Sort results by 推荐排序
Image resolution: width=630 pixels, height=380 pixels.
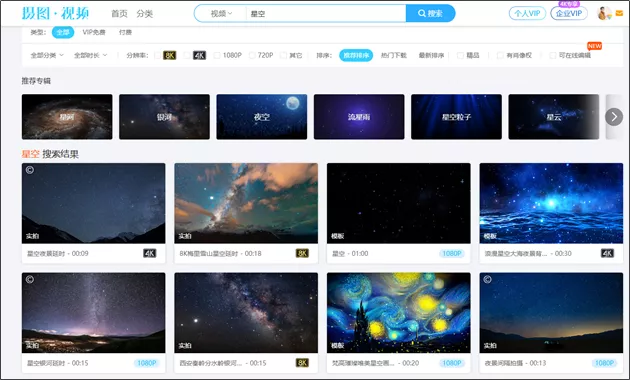(356, 55)
